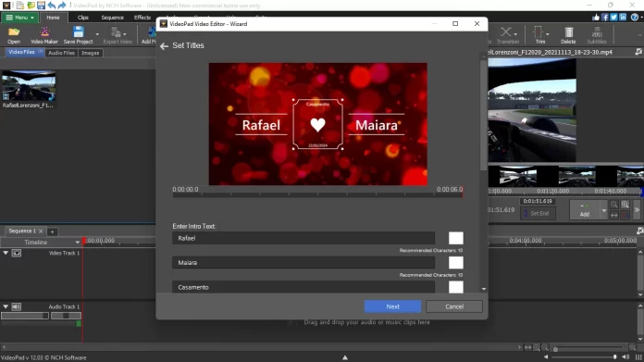The height and width of the screenshot is (362, 644).
Task: Click the Save Project disk icon
Action: (78, 32)
